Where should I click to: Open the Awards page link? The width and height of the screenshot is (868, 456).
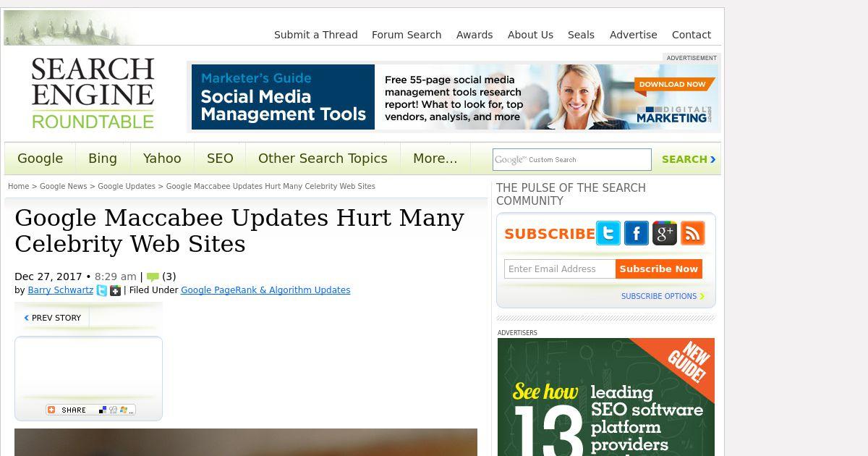click(x=475, y=35)
